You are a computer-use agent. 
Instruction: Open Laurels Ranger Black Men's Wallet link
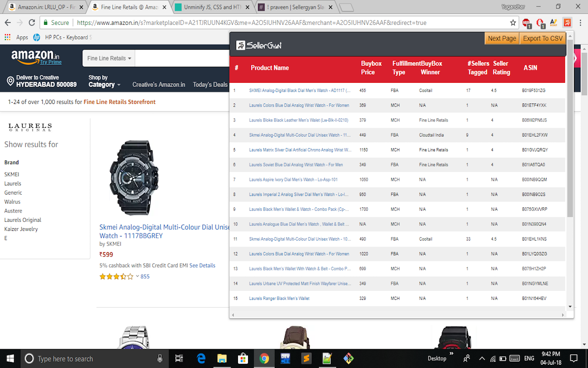pos(279,299)
